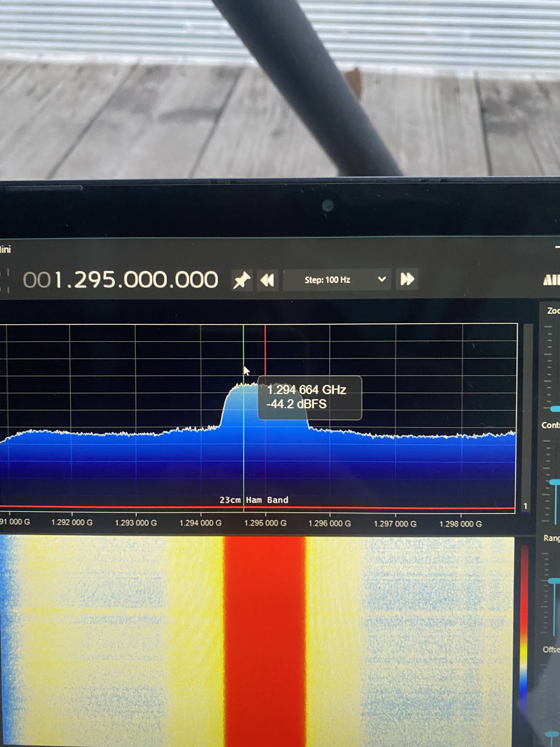The width and height of the screenshot is (560, 747).
Task: Step frequency up with the double-right arrows
Action: coord(407,279)
